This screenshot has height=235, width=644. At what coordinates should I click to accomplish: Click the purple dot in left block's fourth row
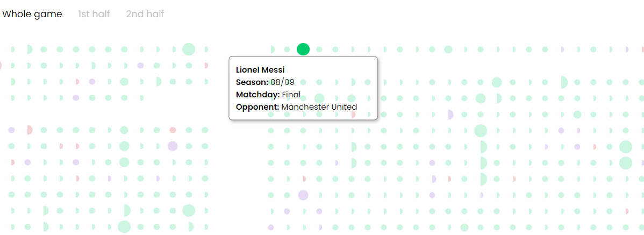pyautogui.click(x=76, y=98)
